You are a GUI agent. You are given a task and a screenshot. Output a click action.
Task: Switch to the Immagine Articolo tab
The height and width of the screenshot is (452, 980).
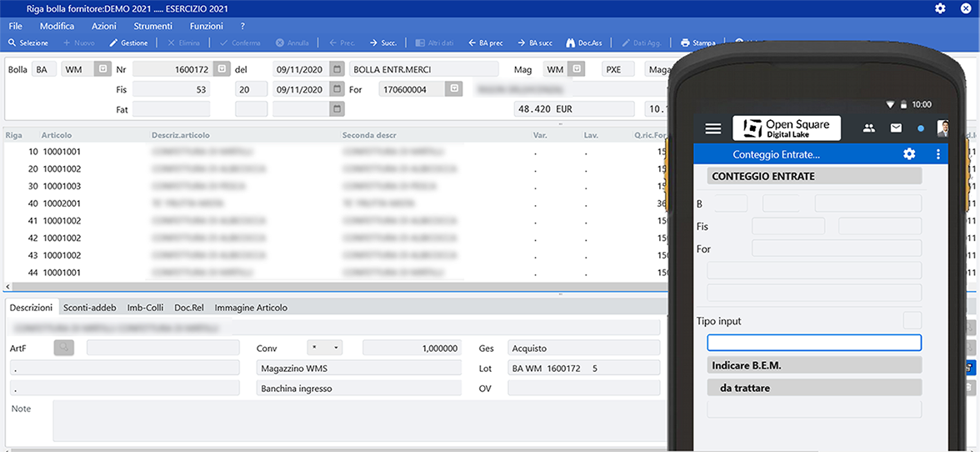coord(252,308)
